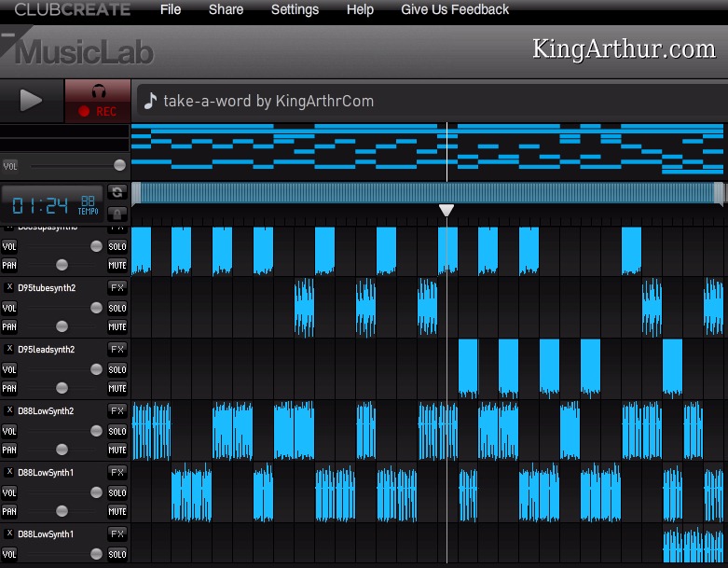Mute the partially hidden supasynth track
The height and width of the screenshot is (568, 728).
point(117,265)
